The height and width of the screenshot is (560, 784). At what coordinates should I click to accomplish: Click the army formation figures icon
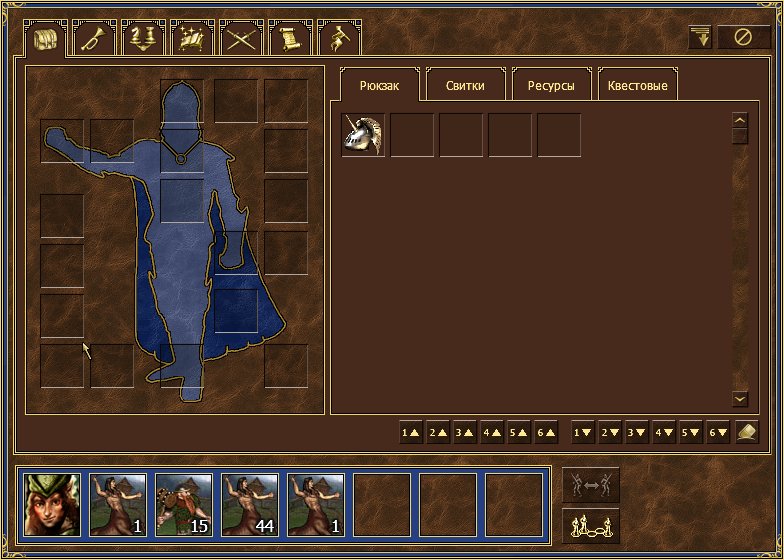tap(591, 525)
